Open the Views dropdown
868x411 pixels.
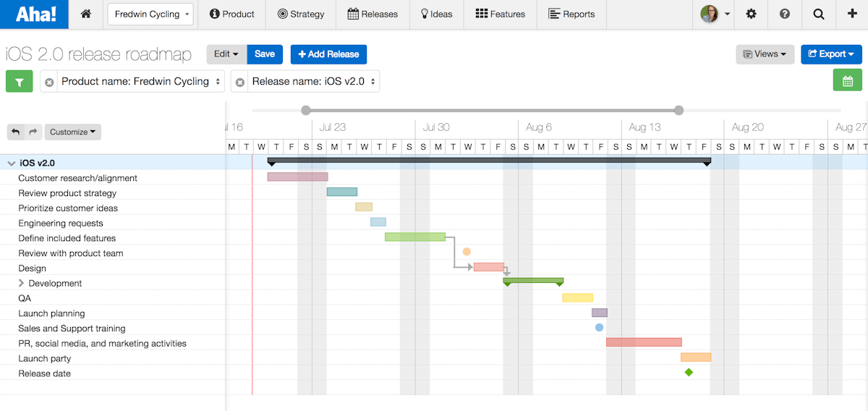[x=765, y=54]
